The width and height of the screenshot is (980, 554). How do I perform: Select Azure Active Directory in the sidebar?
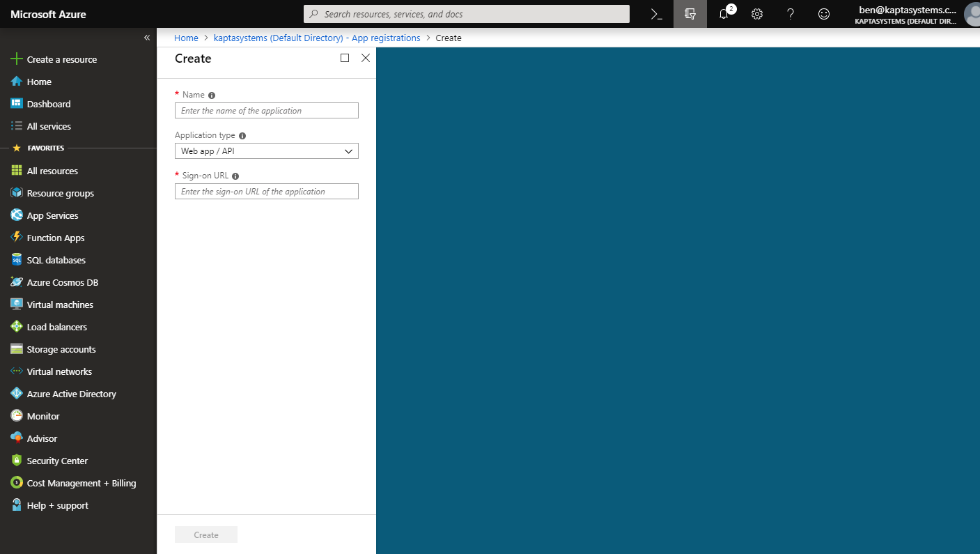(x=72, y=393)
